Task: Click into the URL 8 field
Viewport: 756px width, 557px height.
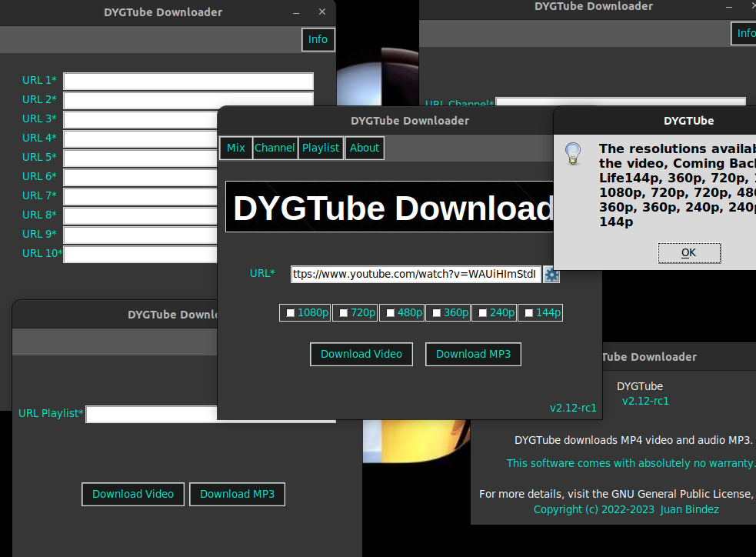Action: [x=140, y=215]
